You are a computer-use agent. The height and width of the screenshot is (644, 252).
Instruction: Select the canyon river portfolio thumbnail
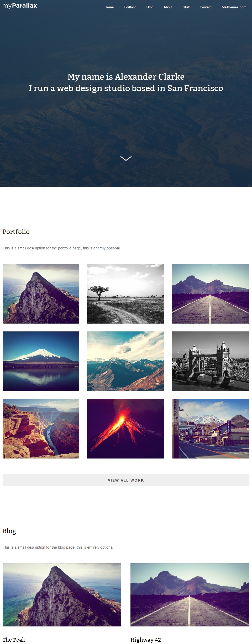[x=41, y=429]
